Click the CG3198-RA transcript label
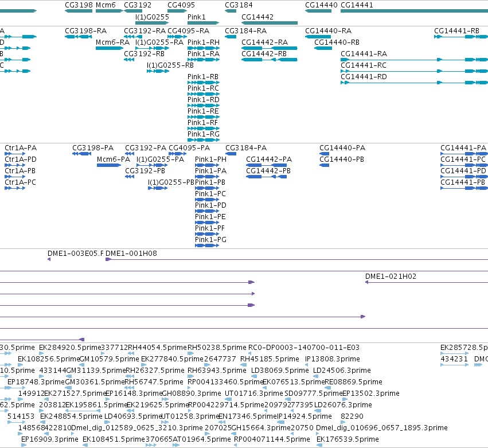The height and width of the screenshot is (448, 488). coord(85,31)
